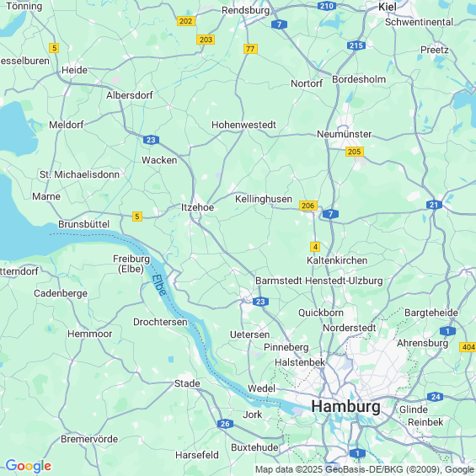This screenshot has height=476, width=476.
Task: Click the Elbe river label
Action: coord(159,285)
